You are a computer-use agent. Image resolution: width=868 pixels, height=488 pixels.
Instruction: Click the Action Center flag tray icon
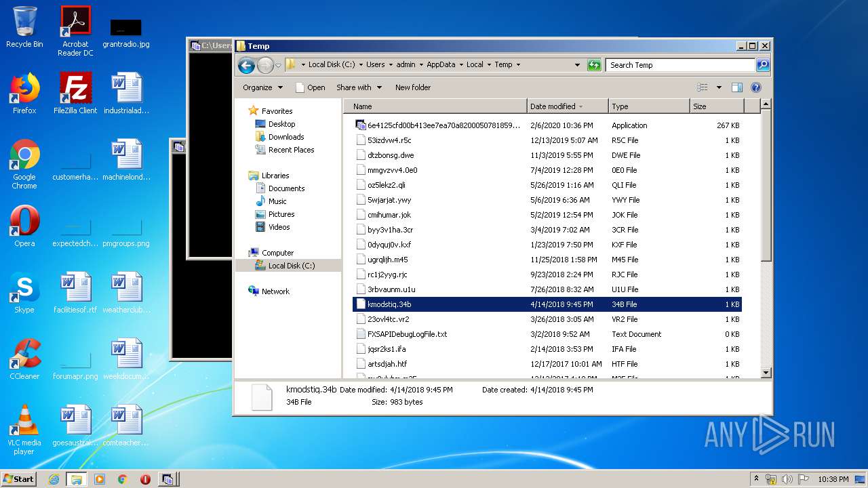(804, 479)
